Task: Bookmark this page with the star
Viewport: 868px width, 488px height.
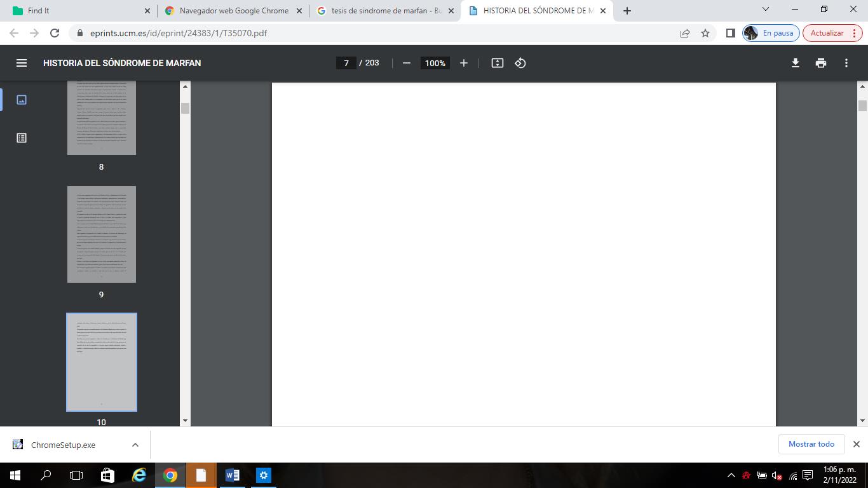Action: pos(705,33)
